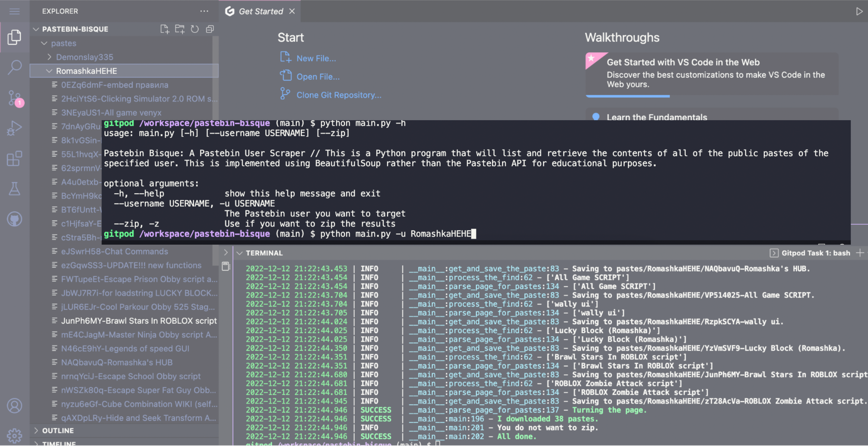This screenshot has width=868, height=446.
Task: Open file NAQbavuQ-Romashka's HUB
Action: pos(117,362)
